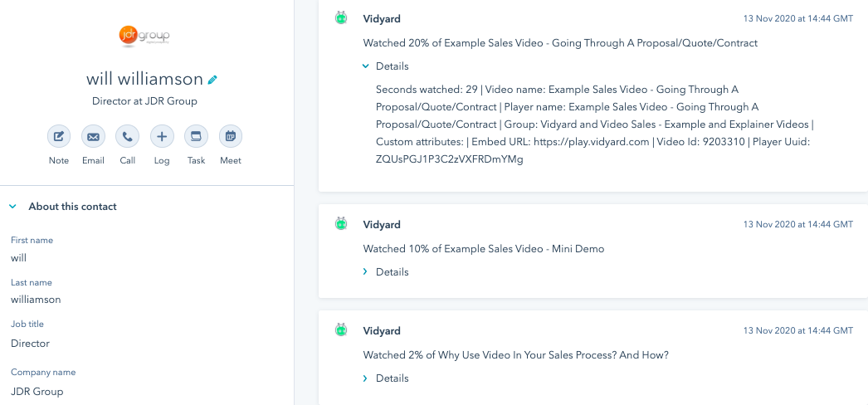Expand Details for Mini Demo activity
The image size is (868, 405).
click(386, 271)
